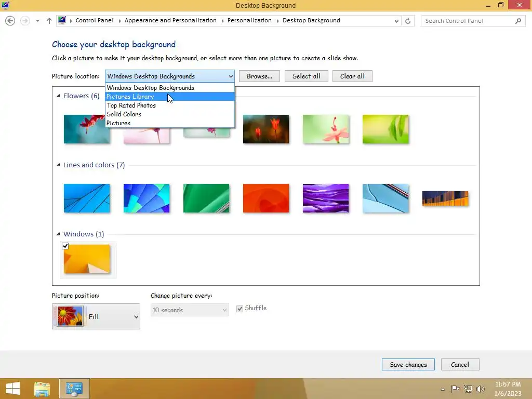Click the search magnifier icon

point(518,21)
